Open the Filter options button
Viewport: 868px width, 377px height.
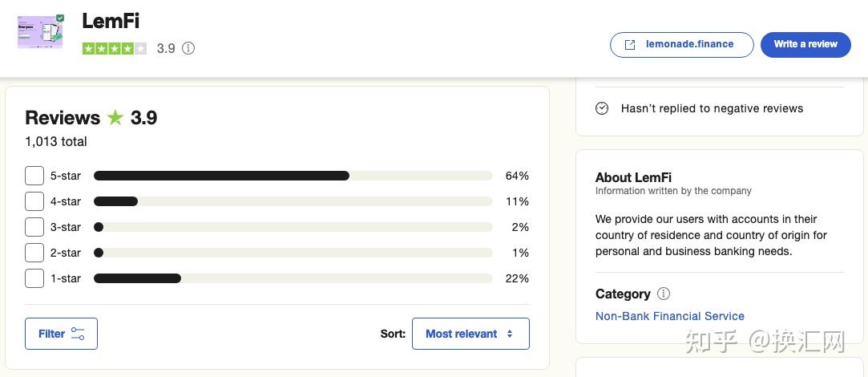[61, 334]
